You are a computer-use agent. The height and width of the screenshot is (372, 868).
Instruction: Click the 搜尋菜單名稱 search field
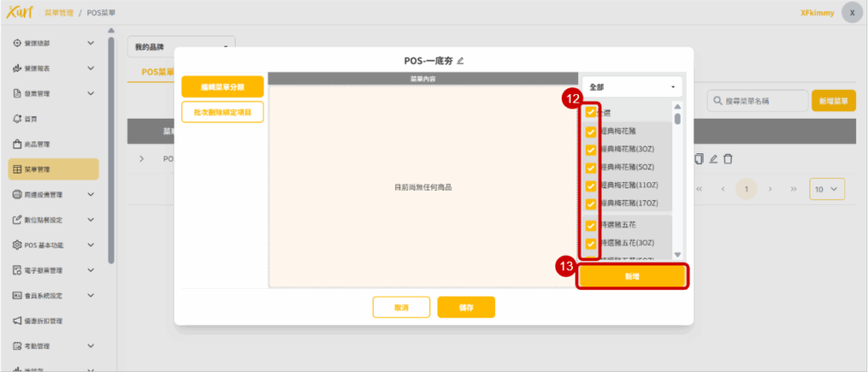click(756, 101)
